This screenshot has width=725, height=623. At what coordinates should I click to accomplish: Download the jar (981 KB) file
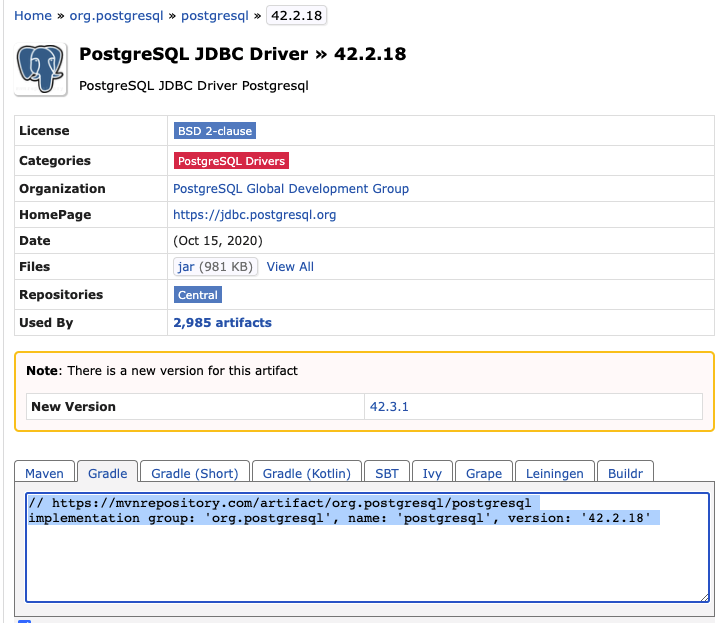tap(215, 267)
